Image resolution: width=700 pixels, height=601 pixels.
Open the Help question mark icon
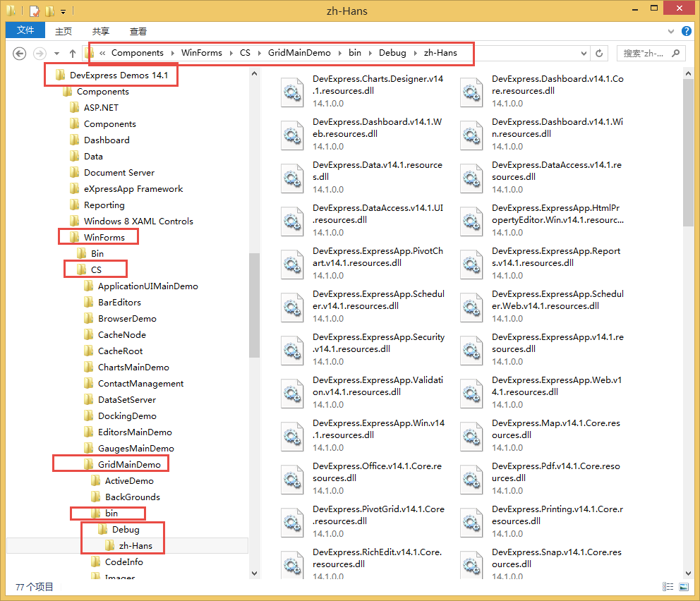pos(687,31)
